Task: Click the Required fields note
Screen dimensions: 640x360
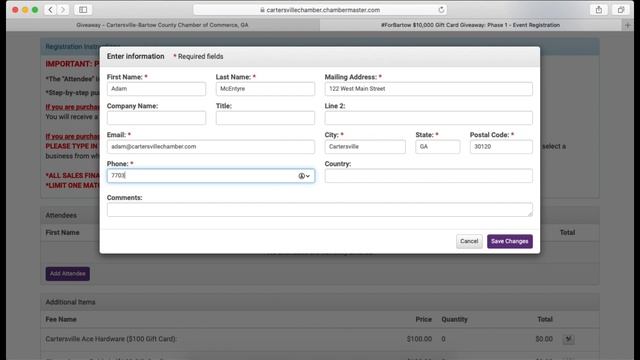Action: click(x=198, y=57)
